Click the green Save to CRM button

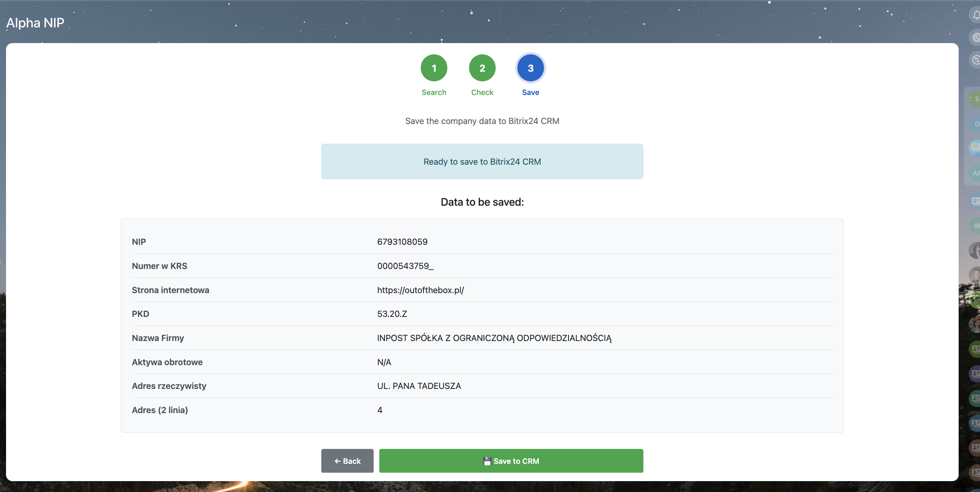click(511, 461)
